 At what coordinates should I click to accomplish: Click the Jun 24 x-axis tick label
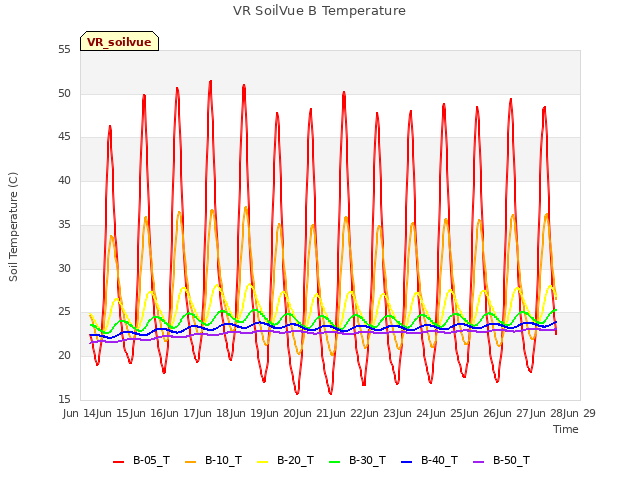click(413, 413)
